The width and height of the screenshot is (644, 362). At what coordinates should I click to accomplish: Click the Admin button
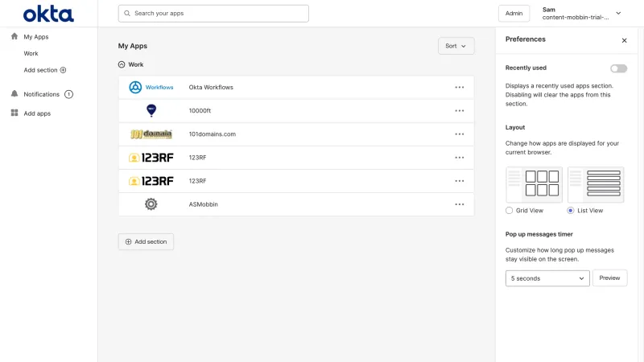click(514, 13)
